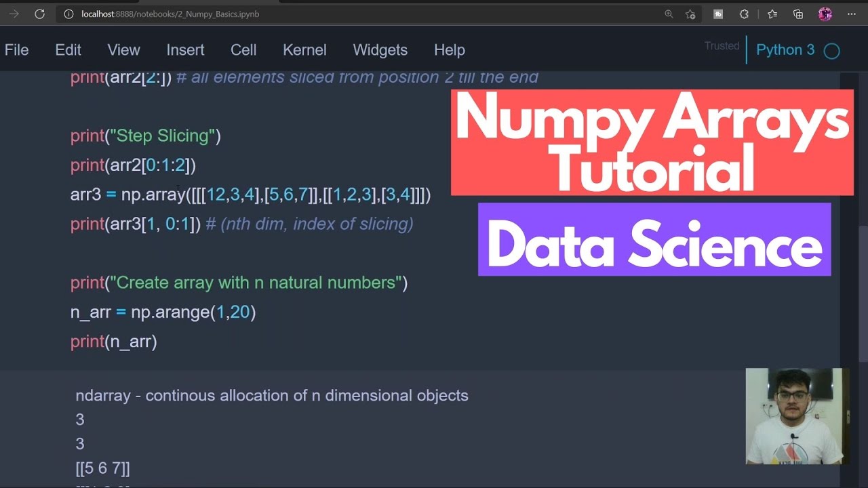Open the browser profile avatar
Image resolution: width=868 pixels, height=488 pixels.
click(825, 14)
